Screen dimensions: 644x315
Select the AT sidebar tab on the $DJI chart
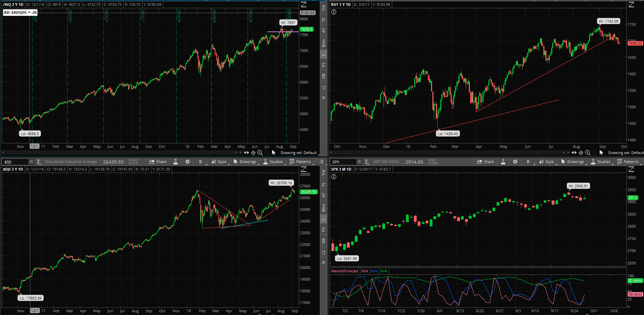(324, 195)
